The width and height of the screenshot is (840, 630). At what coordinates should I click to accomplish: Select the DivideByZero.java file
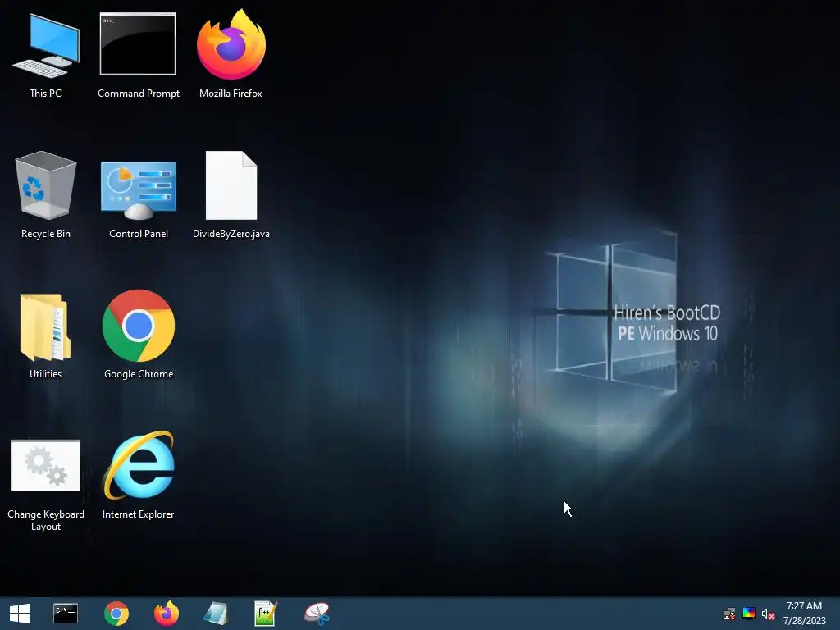tap(231, 194)
